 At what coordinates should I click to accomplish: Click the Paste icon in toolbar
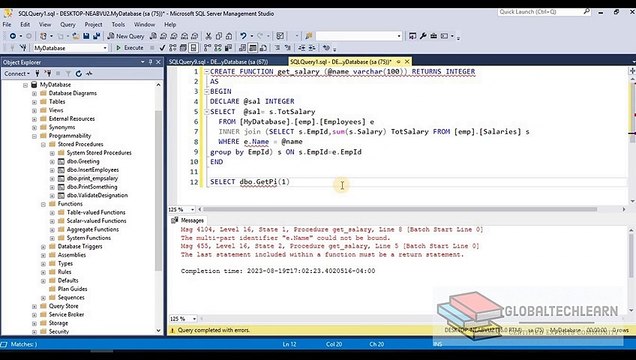(x=229, y=36)
